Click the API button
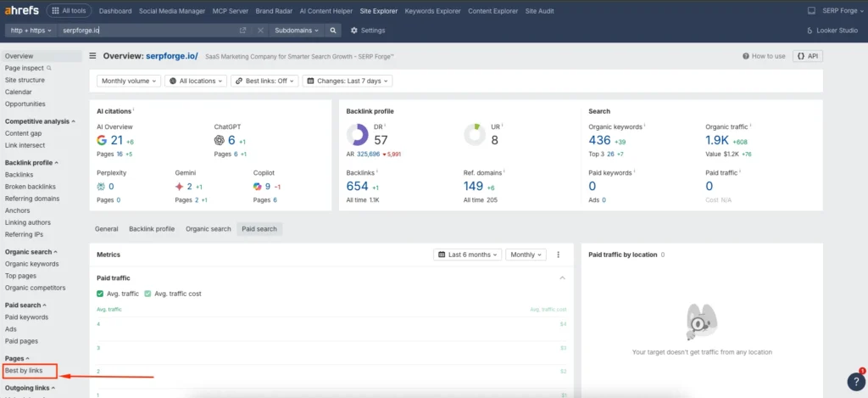Image resolution: width=868 pixels, height=398 pixels. (807, 56)
